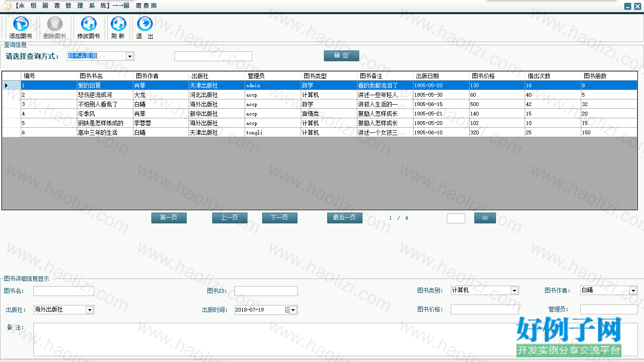The height and width of the screenshot is (362, 644).
Task: Click the page indicator 1 / 4
Action: [399, 218]
